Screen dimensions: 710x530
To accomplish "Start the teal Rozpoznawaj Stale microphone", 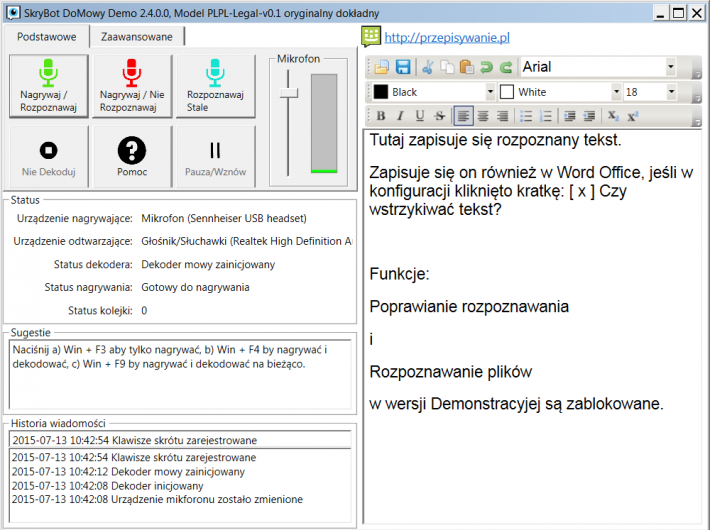I will (216, 86).
